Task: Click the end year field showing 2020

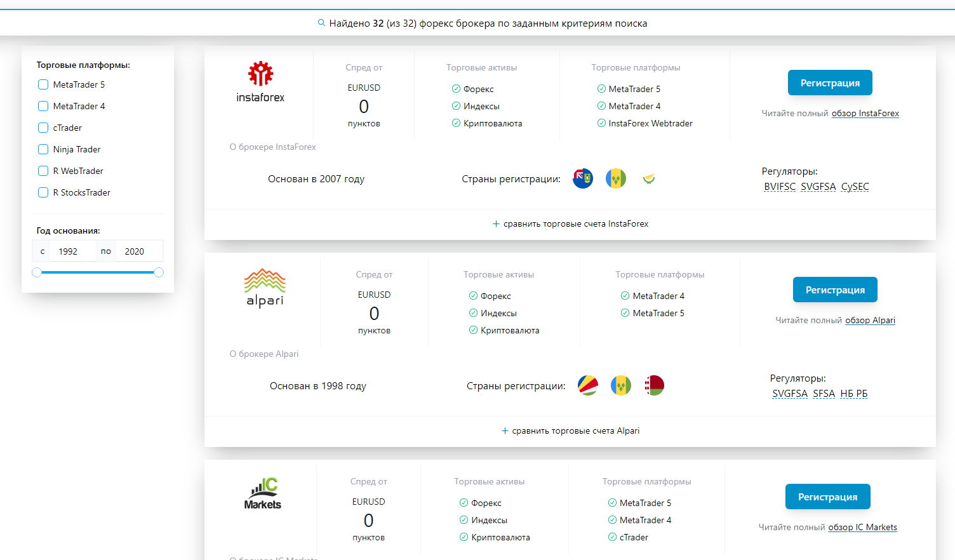Action: 138,251
